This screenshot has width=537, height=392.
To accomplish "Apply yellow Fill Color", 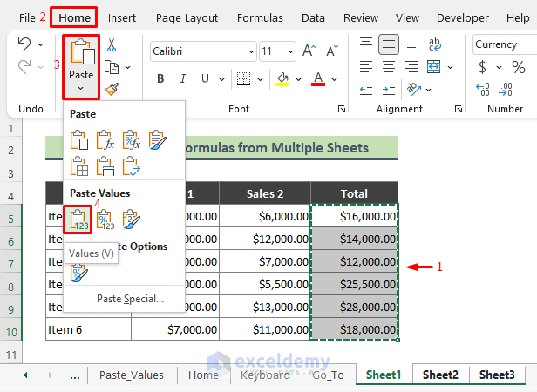I will (x=282, y=79).
